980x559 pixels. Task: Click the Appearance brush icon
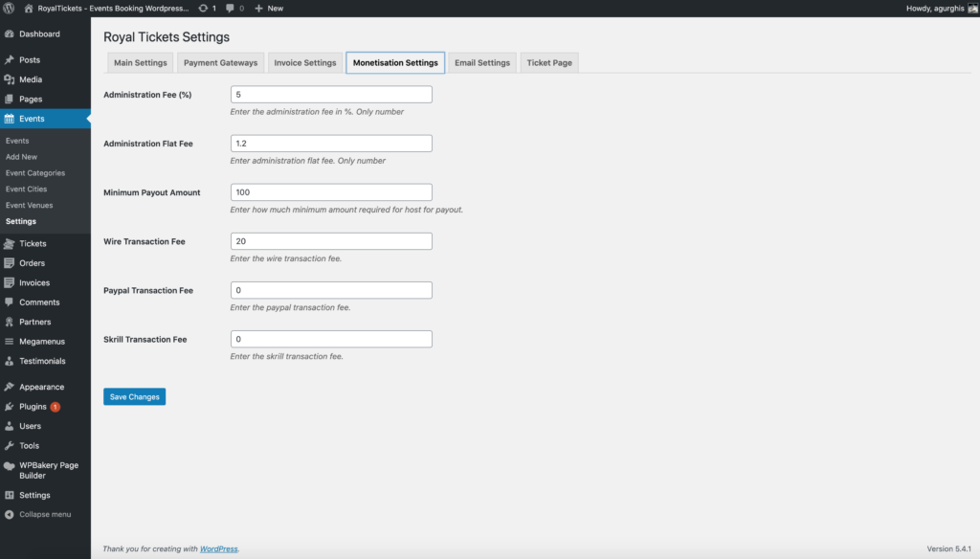pos(10,387)
